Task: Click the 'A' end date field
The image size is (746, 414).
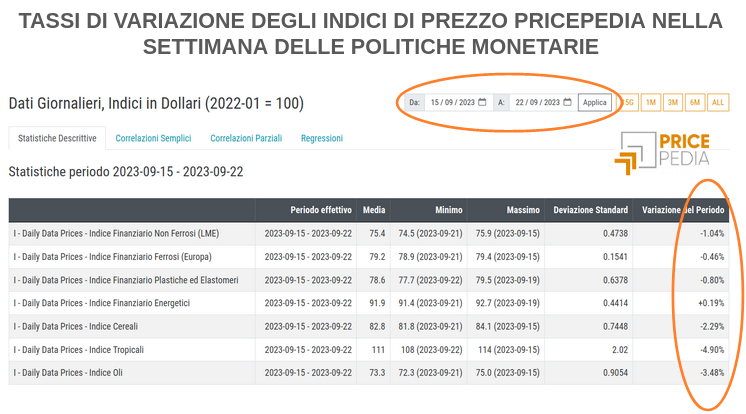Action: tap(536, 102)
